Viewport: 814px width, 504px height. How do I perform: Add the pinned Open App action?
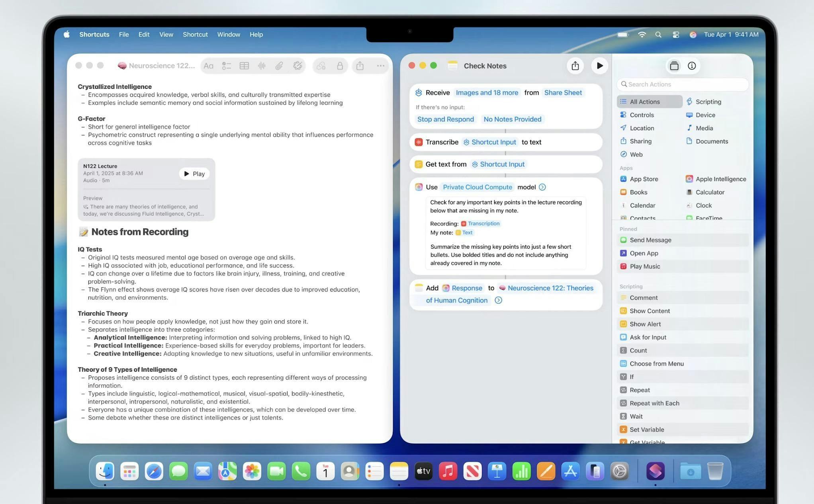(x=683, y=253)
